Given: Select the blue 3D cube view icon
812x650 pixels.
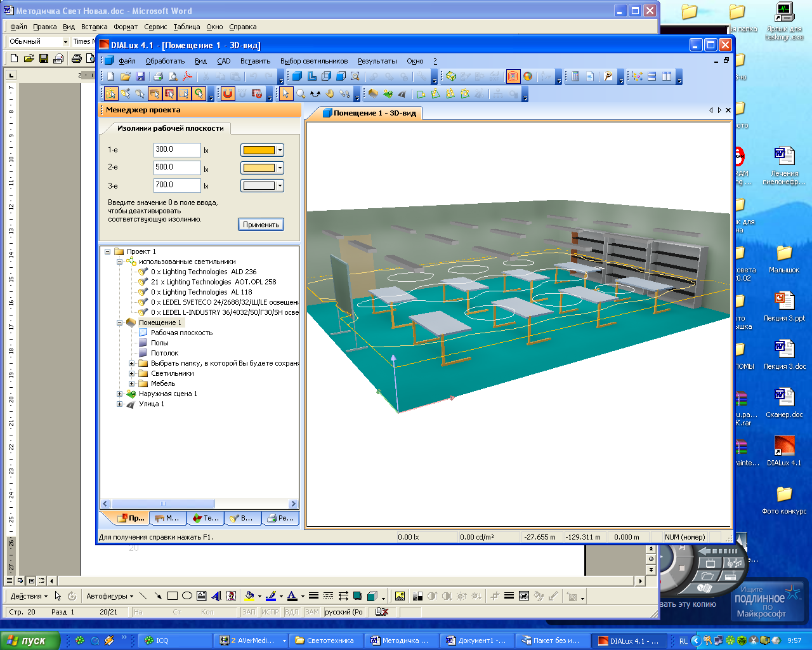Looking at the screenshot, I should click(x=297, y=76).
